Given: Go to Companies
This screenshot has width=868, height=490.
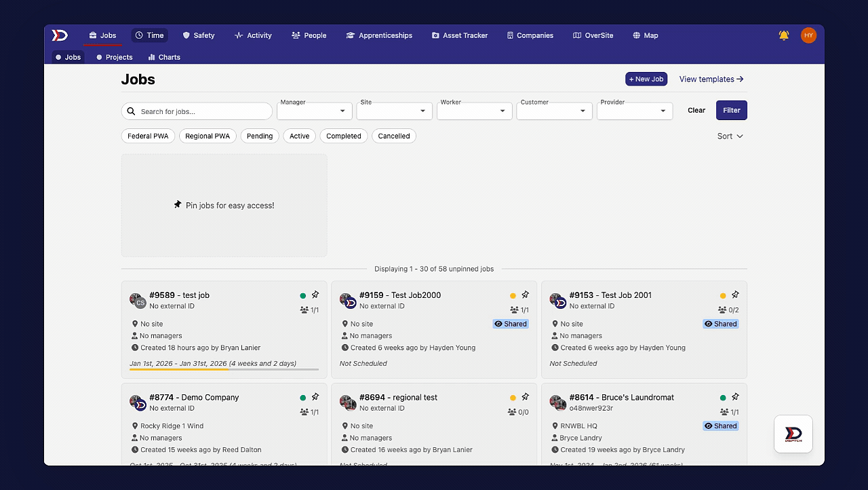Looking at the screenshot, I should click(530, 35).
